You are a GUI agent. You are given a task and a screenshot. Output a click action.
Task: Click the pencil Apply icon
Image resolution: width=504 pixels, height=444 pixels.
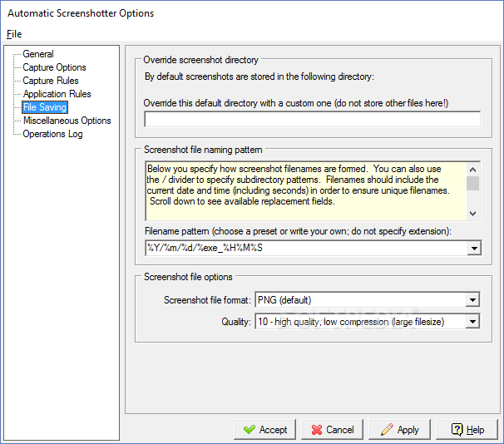(387, 429)
